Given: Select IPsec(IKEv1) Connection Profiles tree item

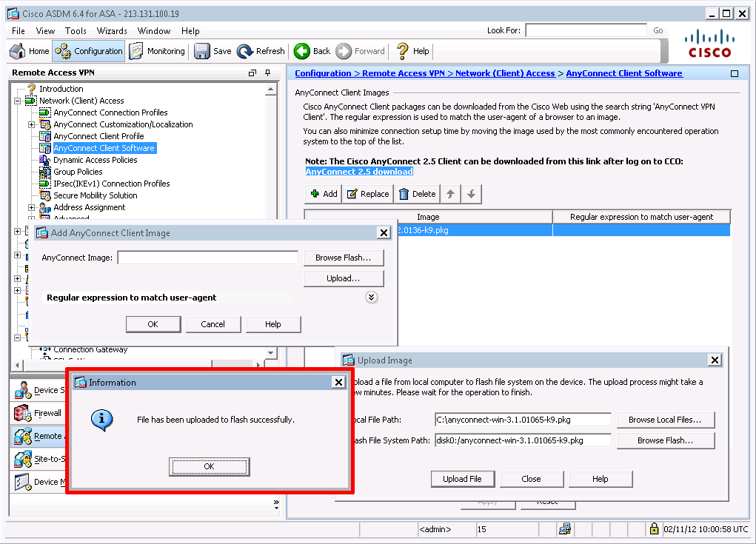Looking at the screenshot, I should pos(111,184).
